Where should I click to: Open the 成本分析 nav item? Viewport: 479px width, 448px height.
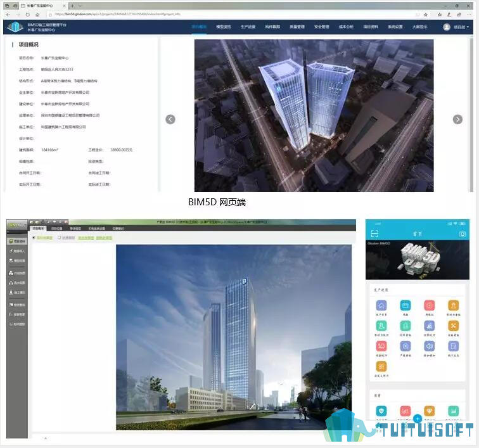[x=346, y=27]
